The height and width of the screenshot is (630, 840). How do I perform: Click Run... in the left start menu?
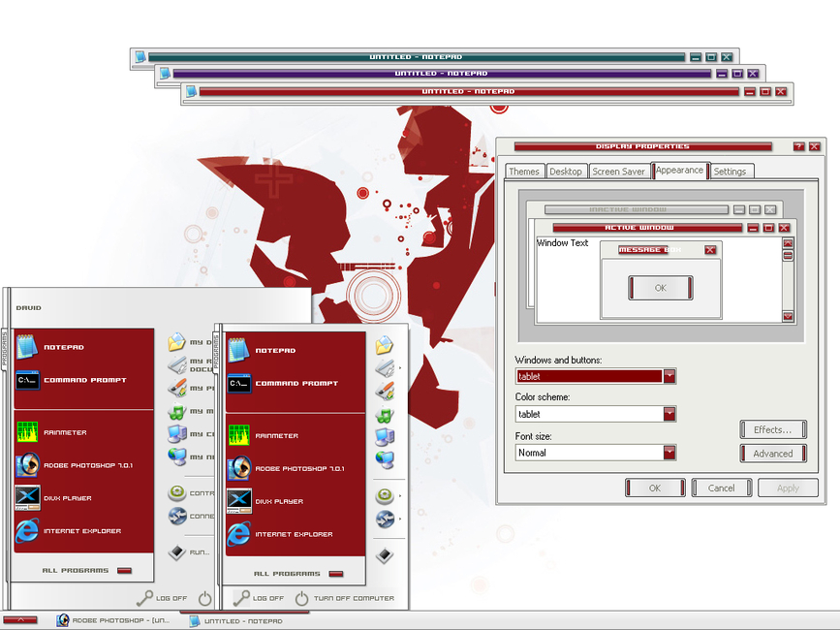coord(189,552)
